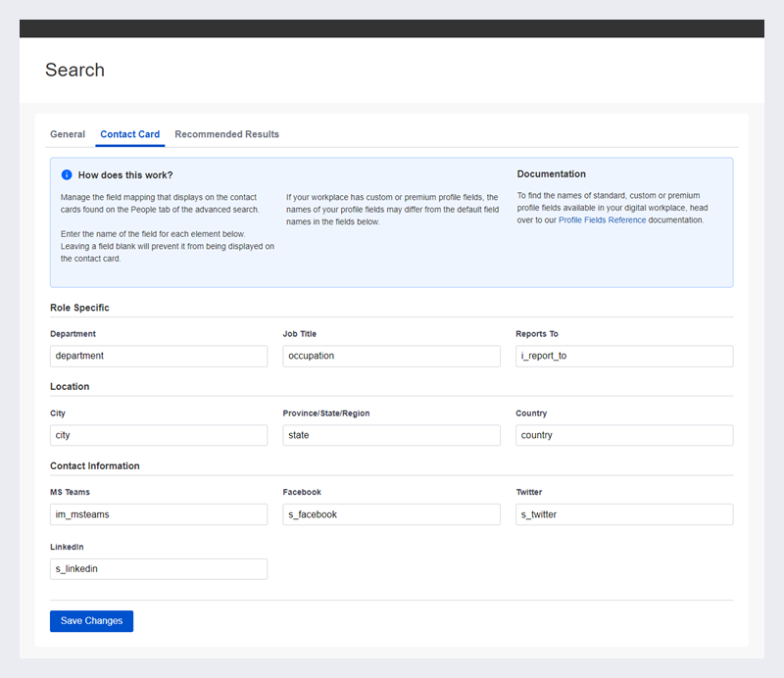The height and width of the screenshot is (678, 784).
Task: Click the Save Changes button
Action: point(91,621)
